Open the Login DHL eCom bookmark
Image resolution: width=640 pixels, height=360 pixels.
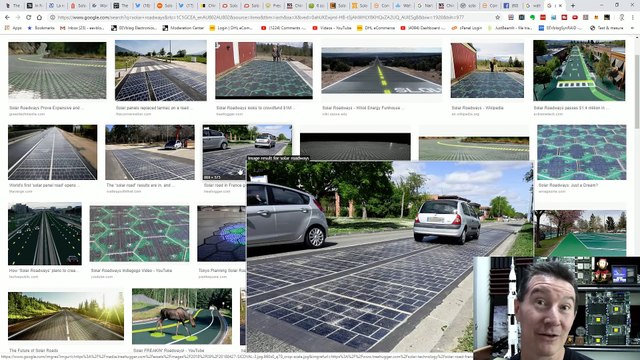[x=232, y=28]
